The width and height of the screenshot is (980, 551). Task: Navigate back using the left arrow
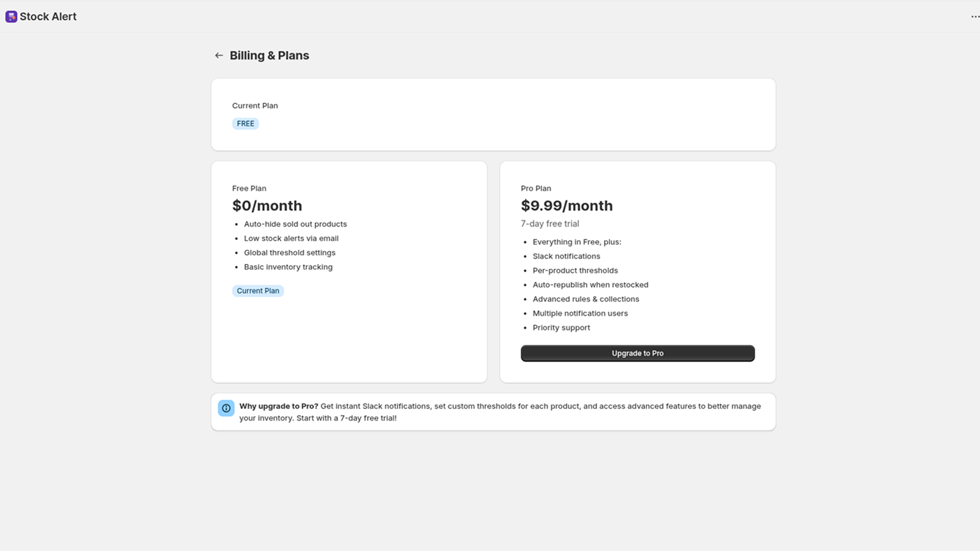coord(219,55)
